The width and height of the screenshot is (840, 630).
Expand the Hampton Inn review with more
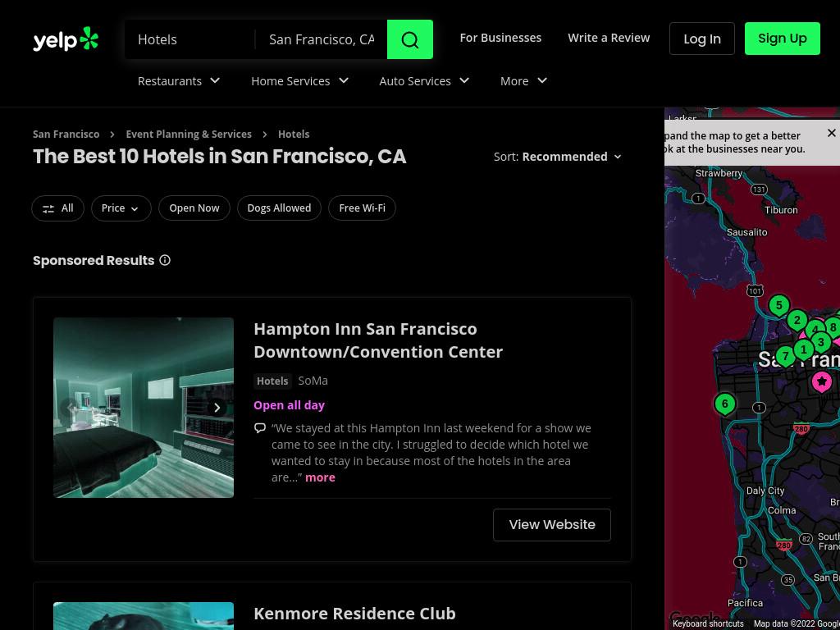[320, 477]
